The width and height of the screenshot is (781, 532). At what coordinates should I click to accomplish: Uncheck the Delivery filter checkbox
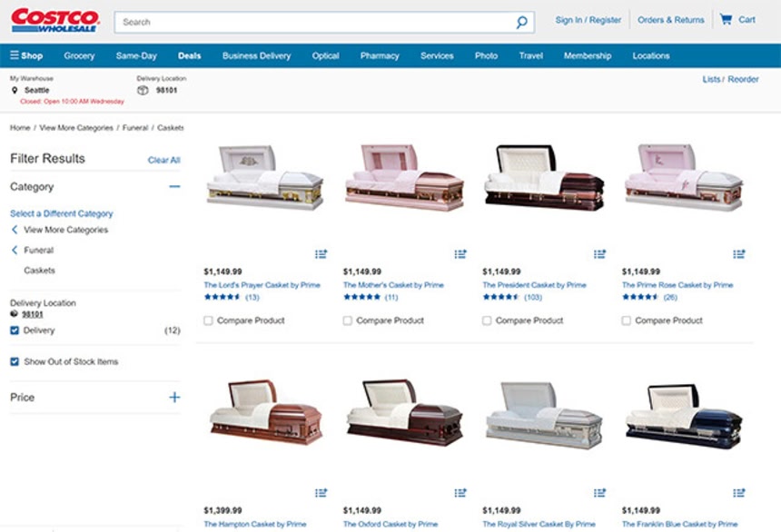[x=15, y=330]
